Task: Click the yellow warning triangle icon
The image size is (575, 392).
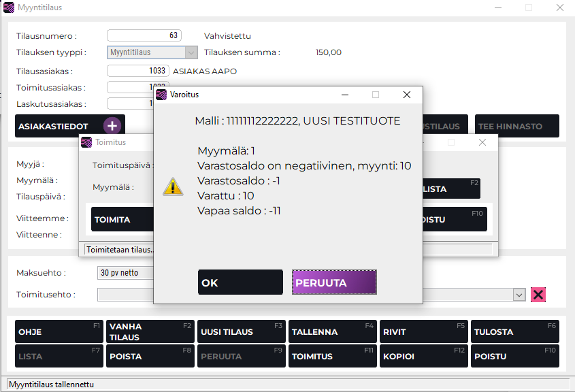Action: click(x=173, y=186)
